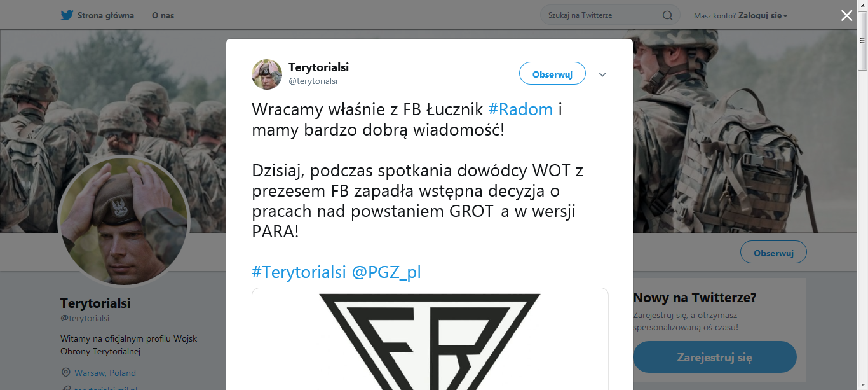Open the large Terytorialsi profile picture
868x390 pixels.
click(x=124, y=221)
